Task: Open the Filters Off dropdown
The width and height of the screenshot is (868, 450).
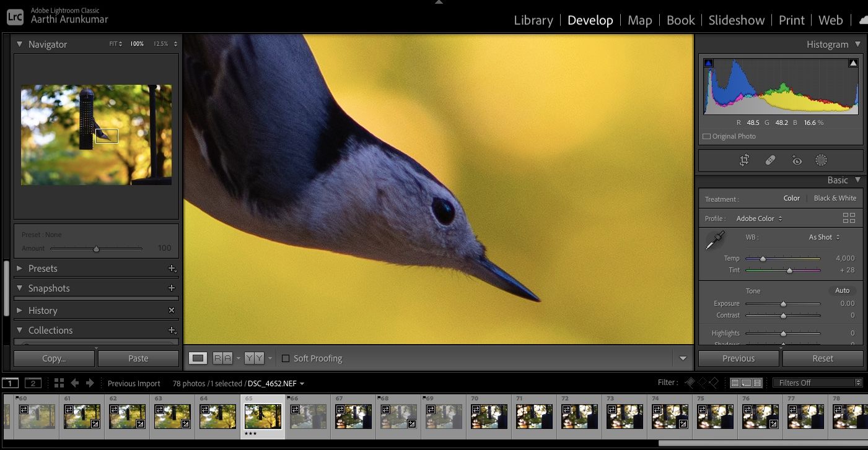Action: tap(817, 383)
